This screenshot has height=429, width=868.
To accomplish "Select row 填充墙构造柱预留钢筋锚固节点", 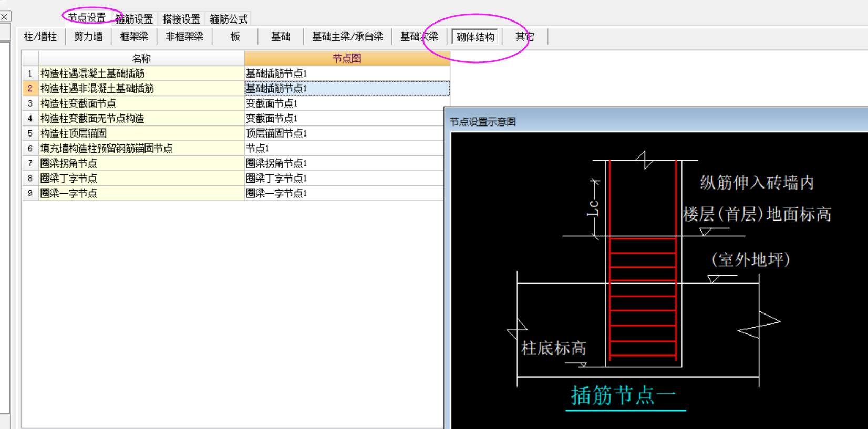I will 141,148.
